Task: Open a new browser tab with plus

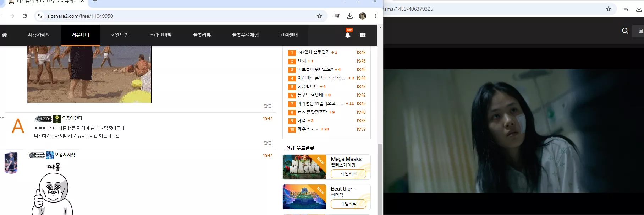Action: tap(95, 1)
